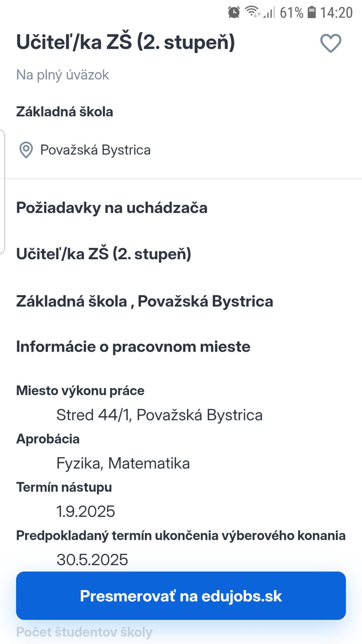
Task: Tap the Wi-Fi status icon
Action: 253,12
